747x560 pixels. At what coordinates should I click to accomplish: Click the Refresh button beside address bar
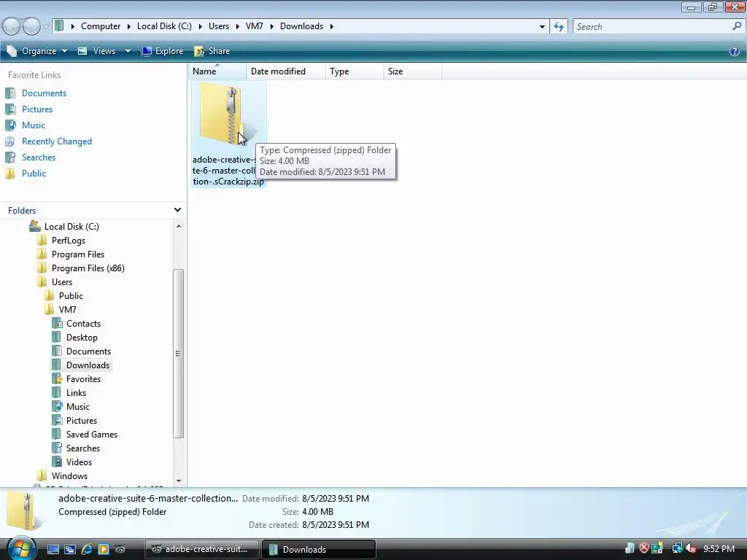[x=558, y=27]
